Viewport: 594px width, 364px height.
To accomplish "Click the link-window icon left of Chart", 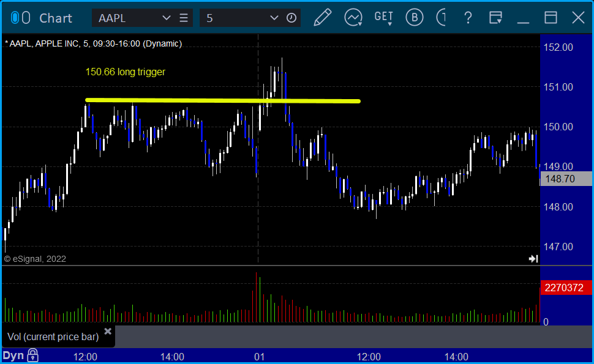I will click(x=20, y=18).
